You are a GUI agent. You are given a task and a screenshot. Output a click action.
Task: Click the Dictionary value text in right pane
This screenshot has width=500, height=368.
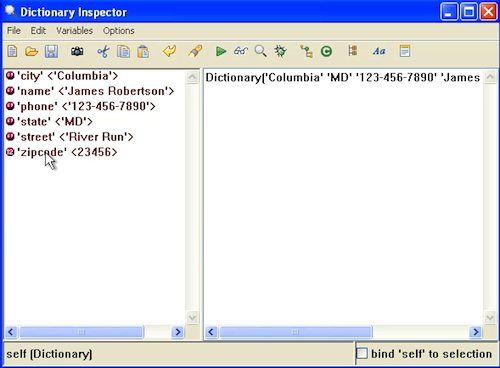[x=343, y=78]
